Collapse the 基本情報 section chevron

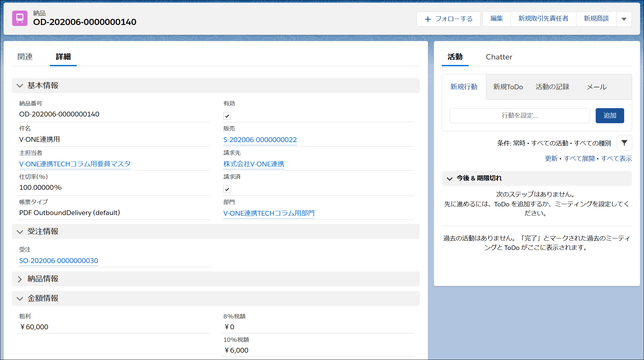(20, 86)
